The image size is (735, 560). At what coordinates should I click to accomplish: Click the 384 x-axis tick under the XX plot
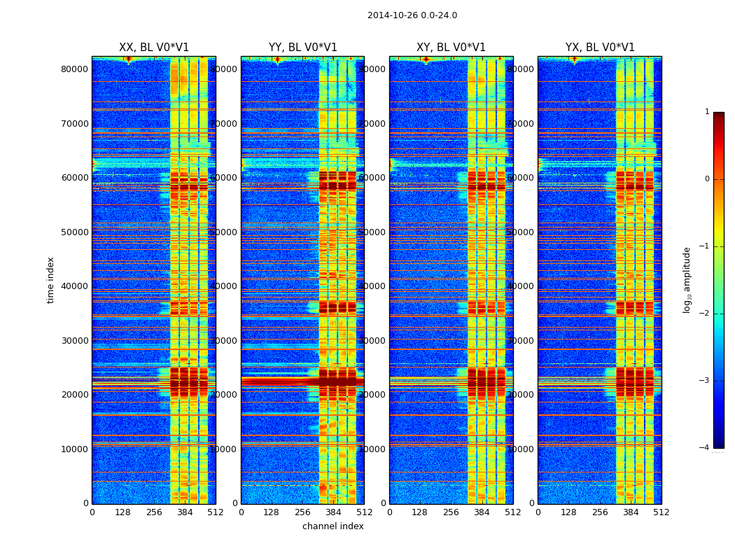[x=185, y=512]
